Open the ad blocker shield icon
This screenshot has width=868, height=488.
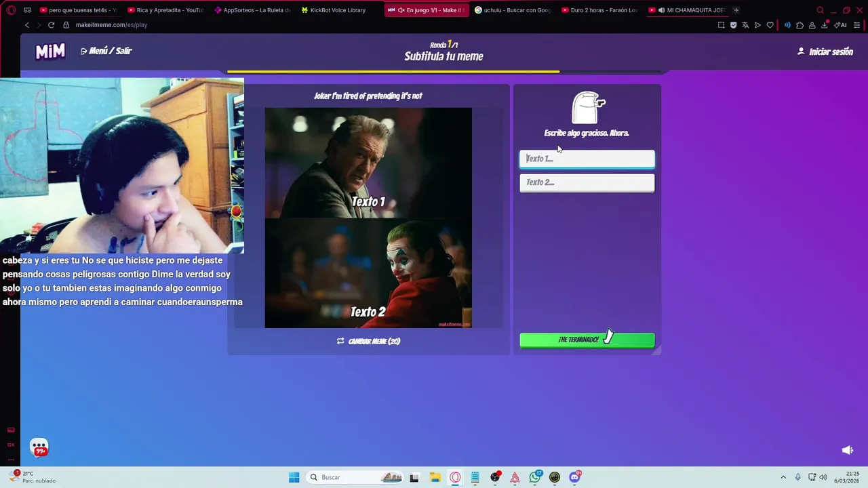733,25
